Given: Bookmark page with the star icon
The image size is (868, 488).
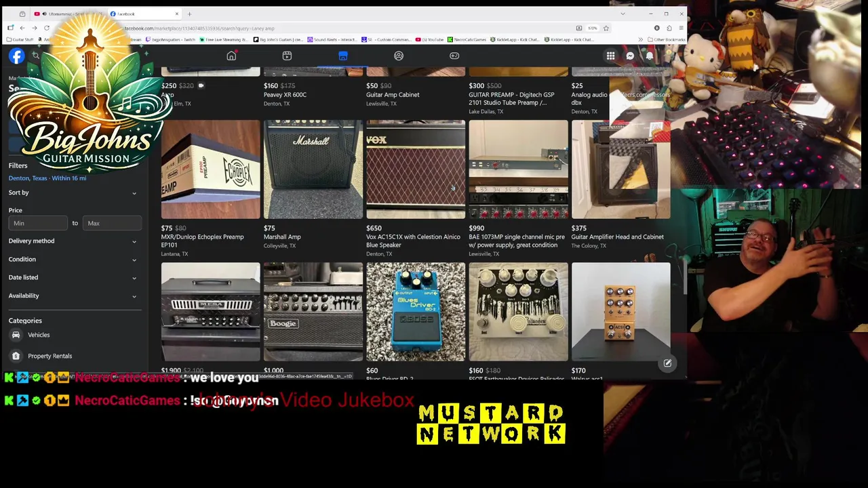Looking at the screenshot, I should [x=606, y=28].
